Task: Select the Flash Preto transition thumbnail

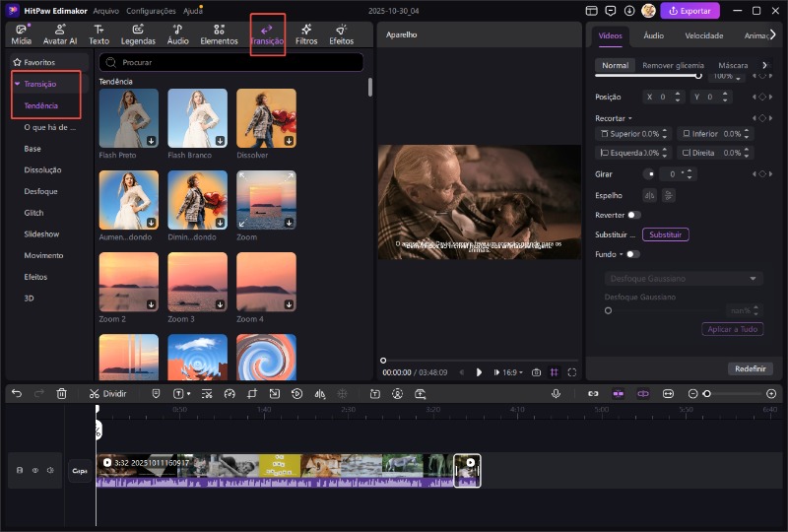Action: pyautogui.click(x=128, y=118)
